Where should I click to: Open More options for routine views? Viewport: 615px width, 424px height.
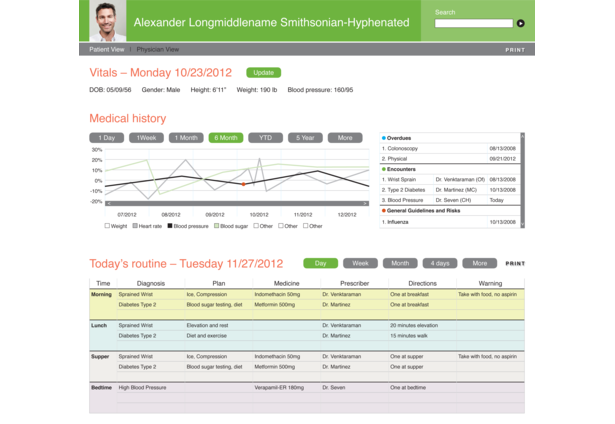click(x=479, y=263)
